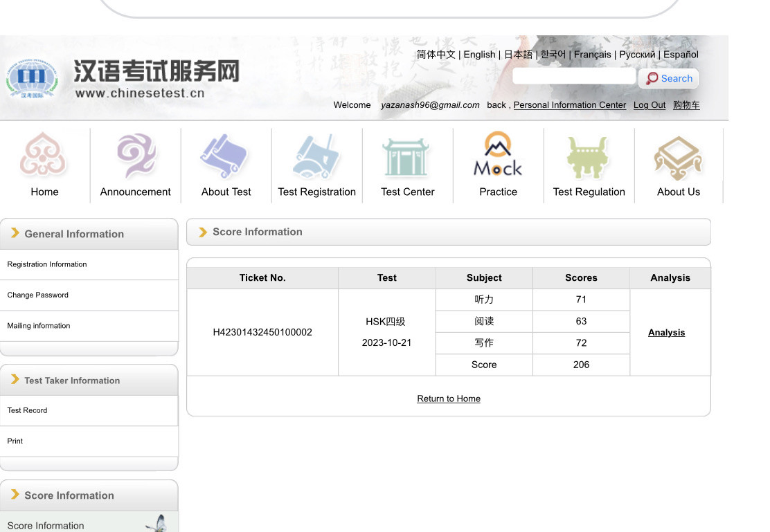Screen dimensions: 770x532
Task: Switch site language to Español
Action: (x=680, y=55)
